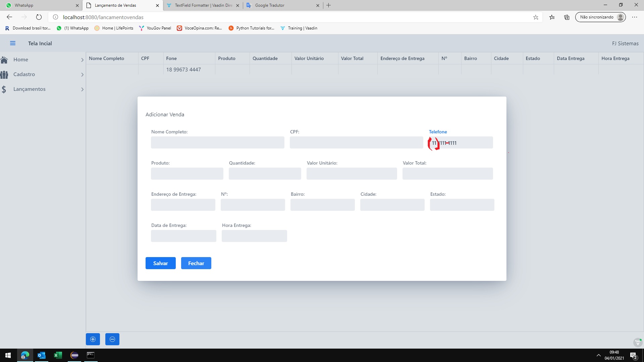This screenshot has width=644, height=362.
Task: Focus the Nome Completo input field
Action: click(x=217, y=142)
